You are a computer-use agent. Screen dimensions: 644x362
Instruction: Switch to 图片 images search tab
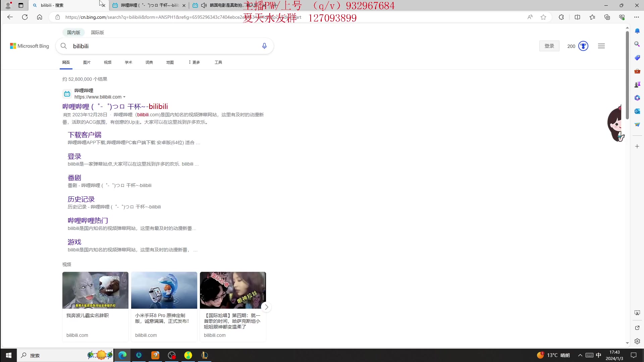coord(87,62)
